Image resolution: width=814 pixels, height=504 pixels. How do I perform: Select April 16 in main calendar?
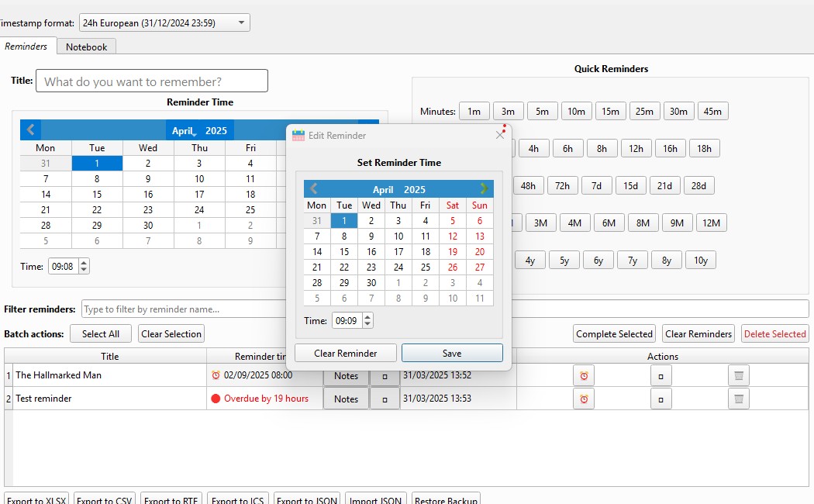tap(148, 194)
